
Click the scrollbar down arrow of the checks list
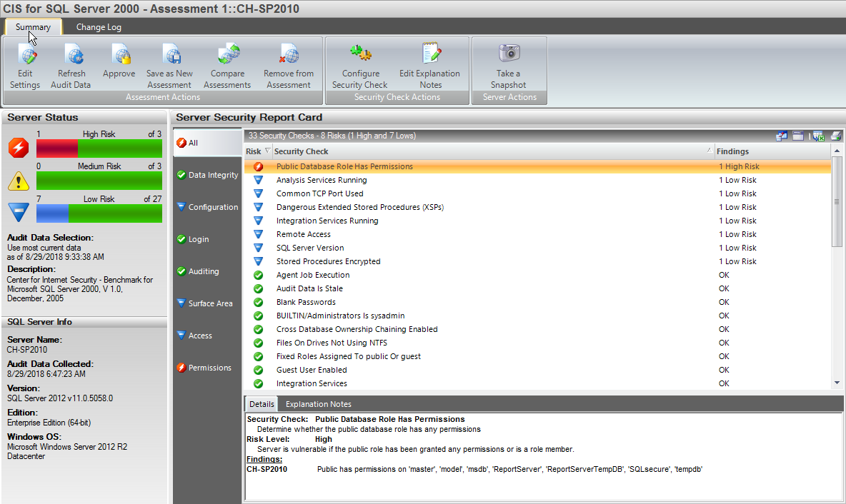[837, 383]
